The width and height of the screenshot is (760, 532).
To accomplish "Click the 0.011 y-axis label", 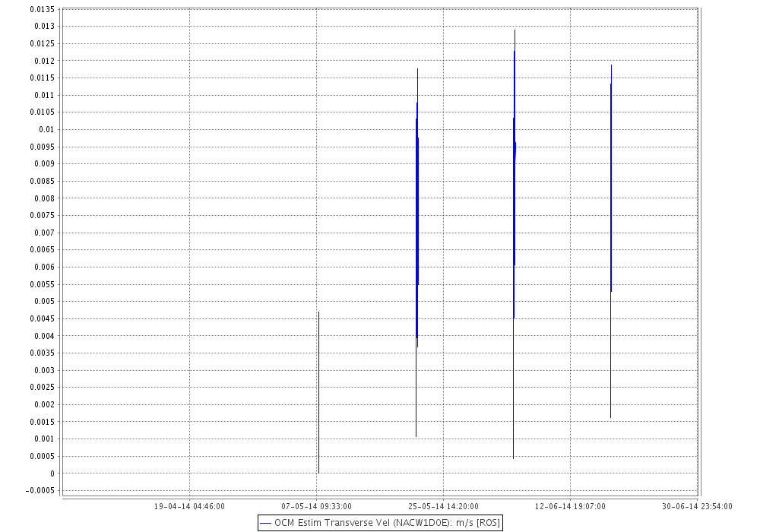I will pyautogui.click(x=44, y=95).
